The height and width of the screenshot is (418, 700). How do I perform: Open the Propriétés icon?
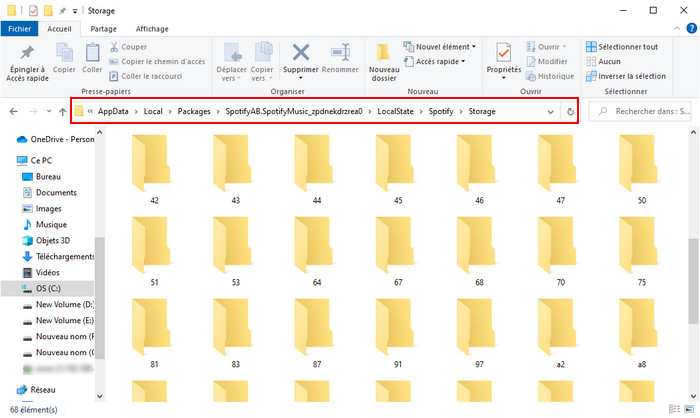tap(503, 54)
